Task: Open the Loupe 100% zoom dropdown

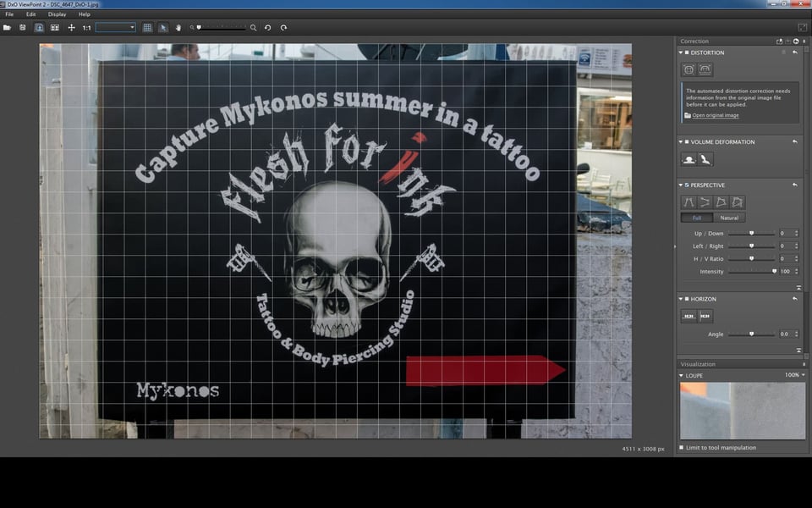Action: (x=795, y=375)
